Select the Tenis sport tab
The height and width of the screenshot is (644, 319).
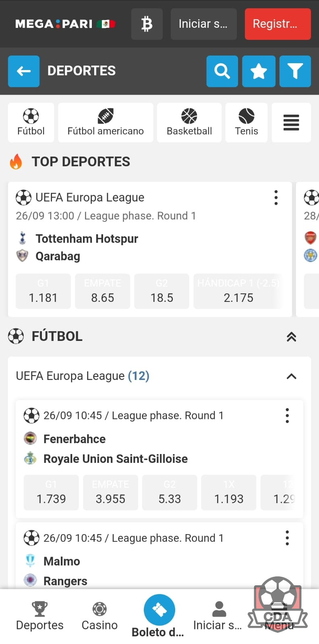(246, 122)
